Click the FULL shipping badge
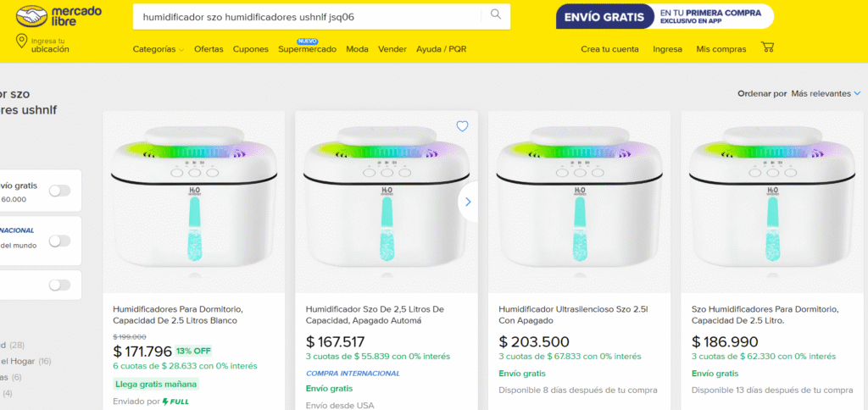Screen dimensions: 868x410 click(176, 402)
